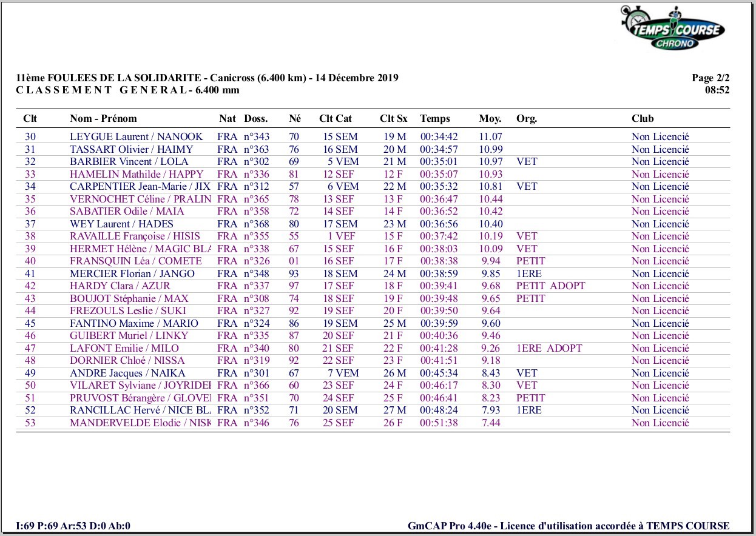
Task: Click the average speed 9.94
Action: tap(491, 261)
